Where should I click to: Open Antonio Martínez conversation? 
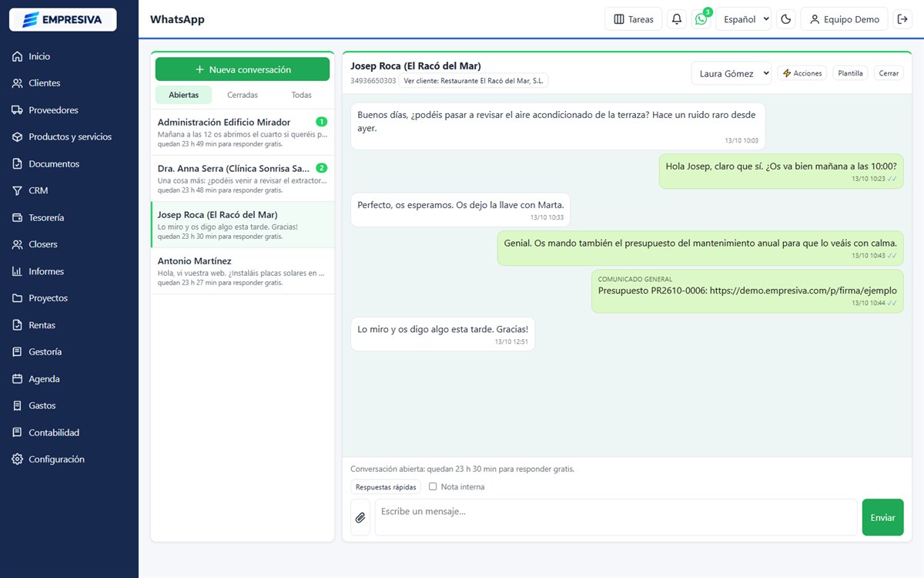243,271
